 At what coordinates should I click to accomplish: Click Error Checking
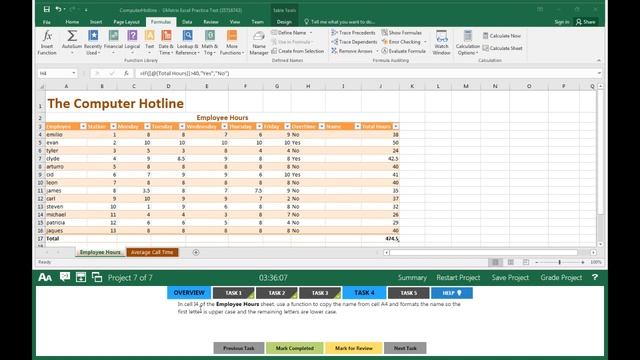(401, 42)
